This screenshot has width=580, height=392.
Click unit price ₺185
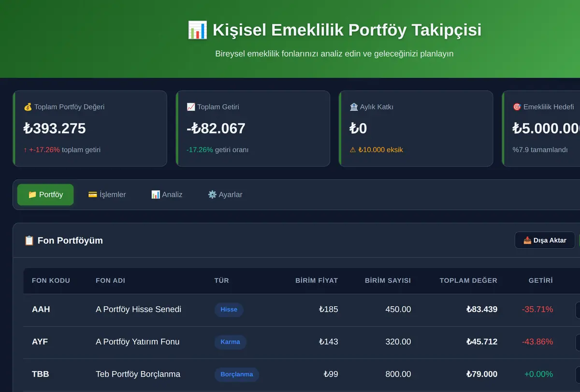click(x=329, y=309)
